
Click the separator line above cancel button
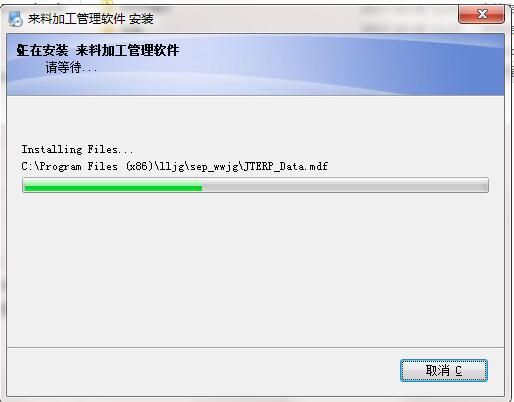(x=255, y=347)
